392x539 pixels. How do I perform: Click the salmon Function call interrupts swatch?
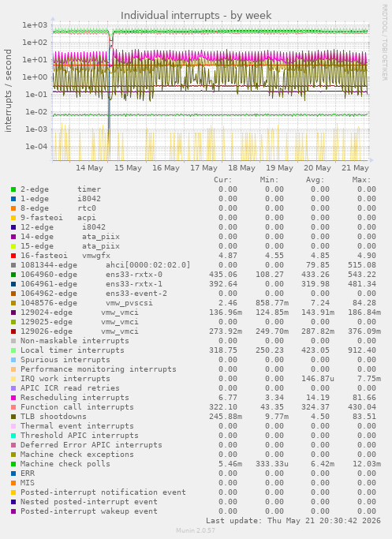tap(13, 407)
